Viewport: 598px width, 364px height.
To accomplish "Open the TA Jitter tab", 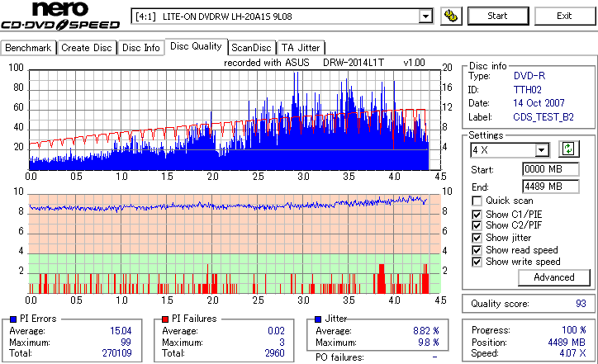I will tap(301, 48).
